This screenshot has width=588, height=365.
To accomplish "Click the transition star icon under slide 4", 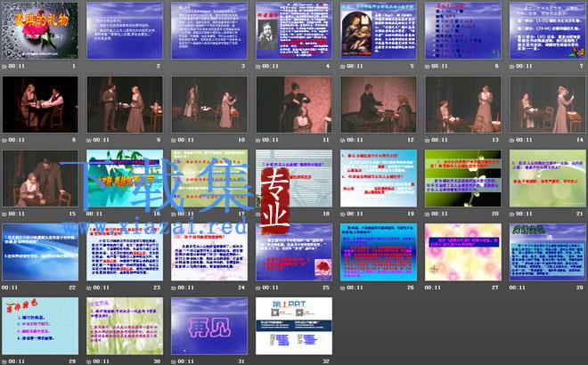I will [258, 67].
